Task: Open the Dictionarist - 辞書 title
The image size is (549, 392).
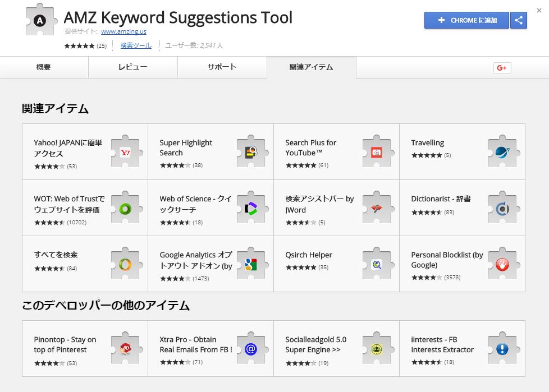Action: coord(441,199)
